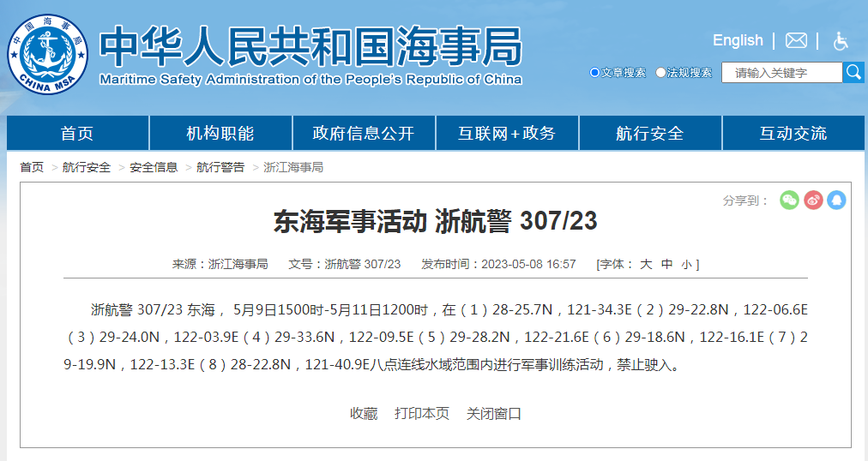Click 关闭窗口 to close the window
This screenshot has height=461, width=868.
coord(494,414)
